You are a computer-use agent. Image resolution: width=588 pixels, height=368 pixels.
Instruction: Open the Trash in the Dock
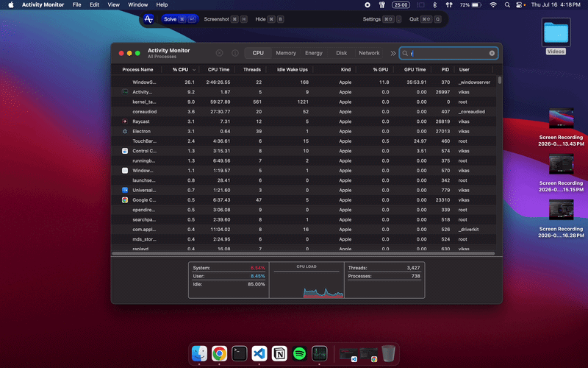tap(389, 353)
